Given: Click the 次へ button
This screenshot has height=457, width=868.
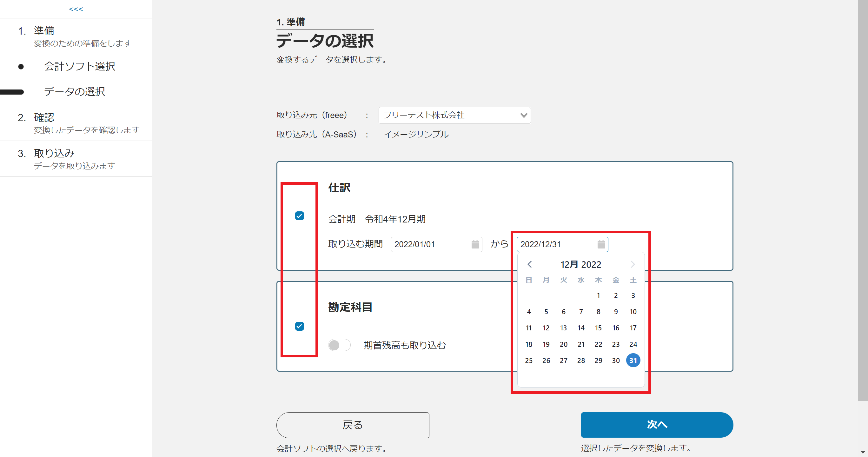Looking at the screenshot, I should (x=657, y=425).
